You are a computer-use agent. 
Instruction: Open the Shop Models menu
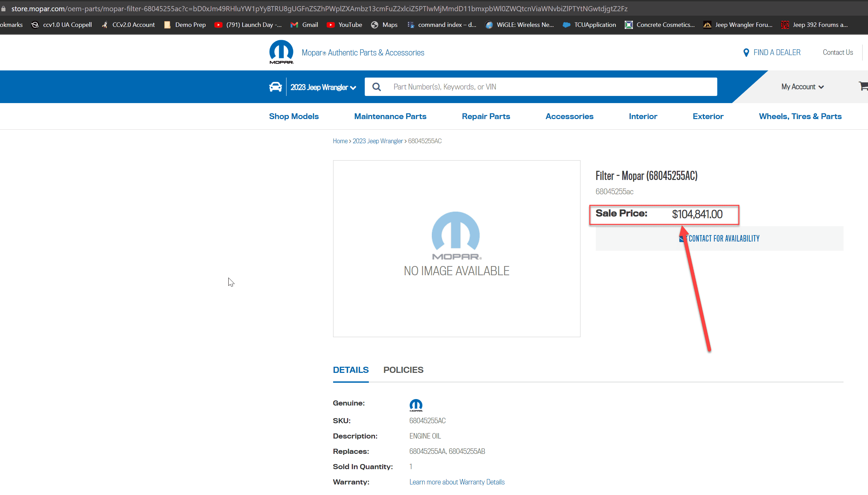coord(294,116)
